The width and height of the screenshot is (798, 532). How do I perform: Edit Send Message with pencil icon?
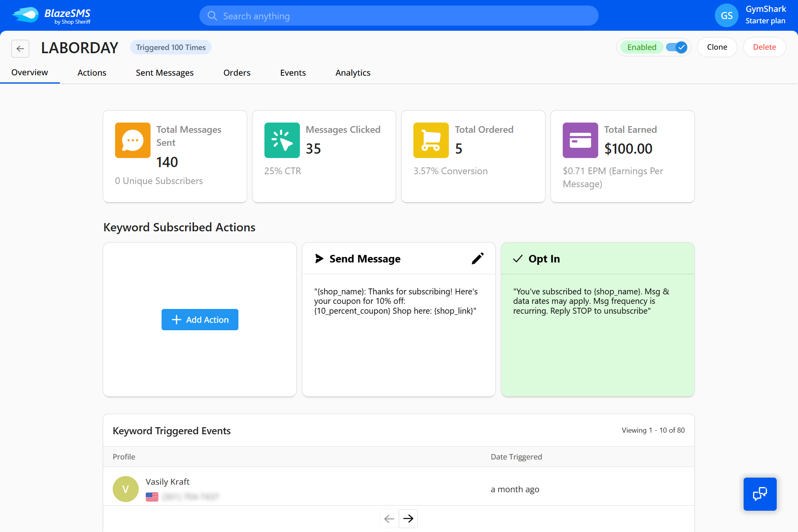[477, 259]
